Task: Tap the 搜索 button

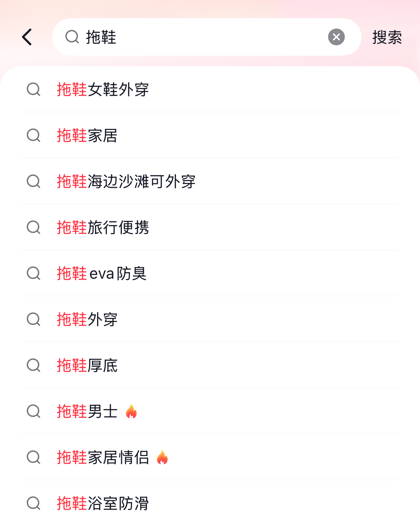Action: pos(387,37)
